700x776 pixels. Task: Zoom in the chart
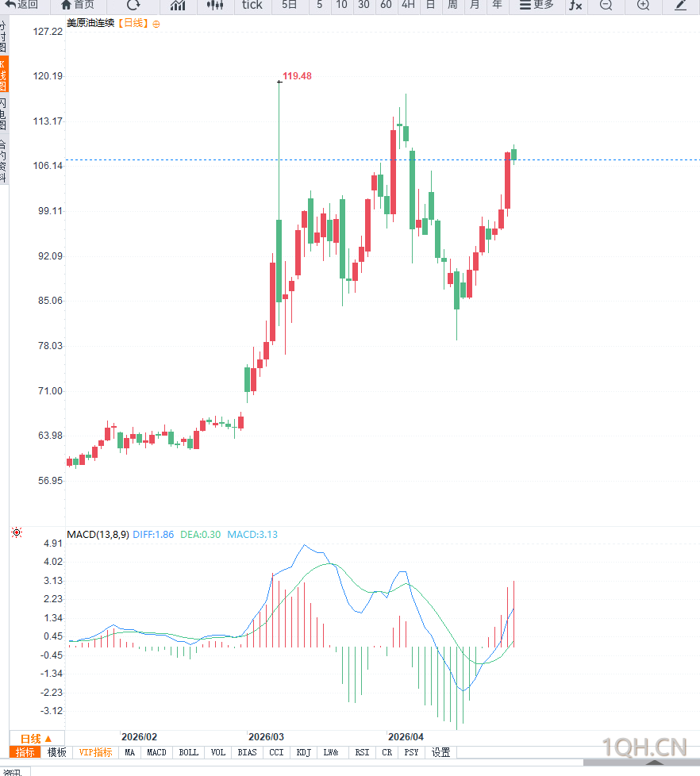click(643, 5)
